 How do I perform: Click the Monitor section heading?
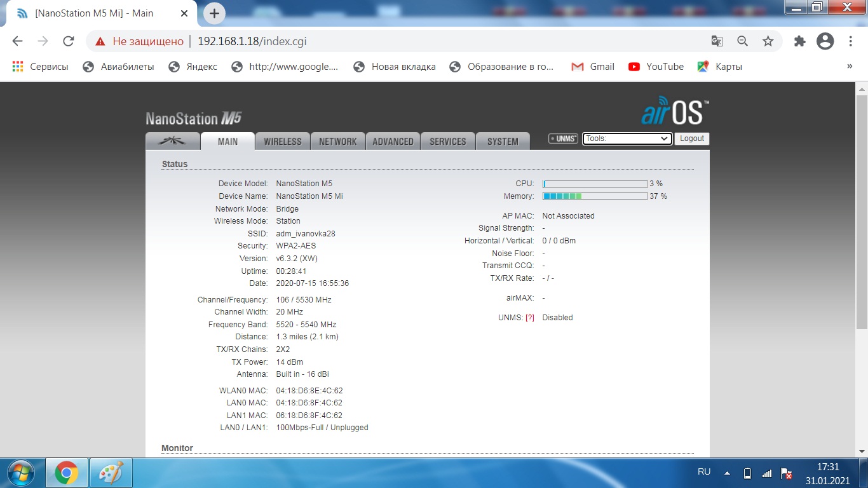click(x=177, y=448)
